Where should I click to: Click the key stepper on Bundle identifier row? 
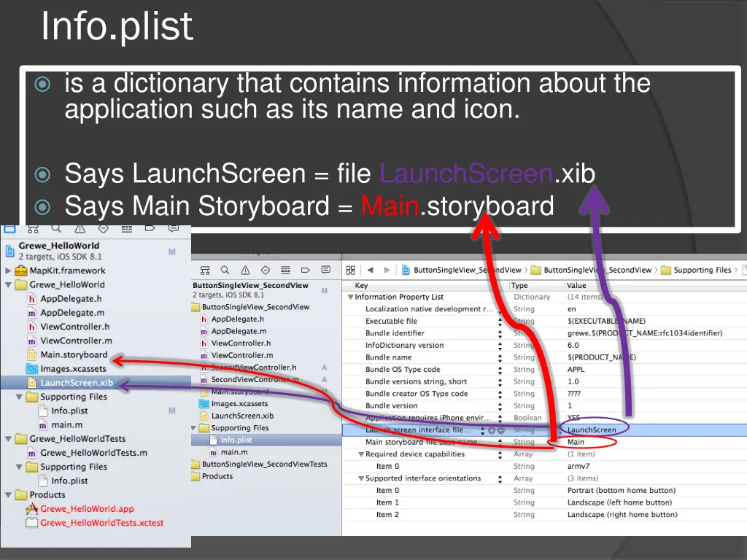click(x=500, y=333)
